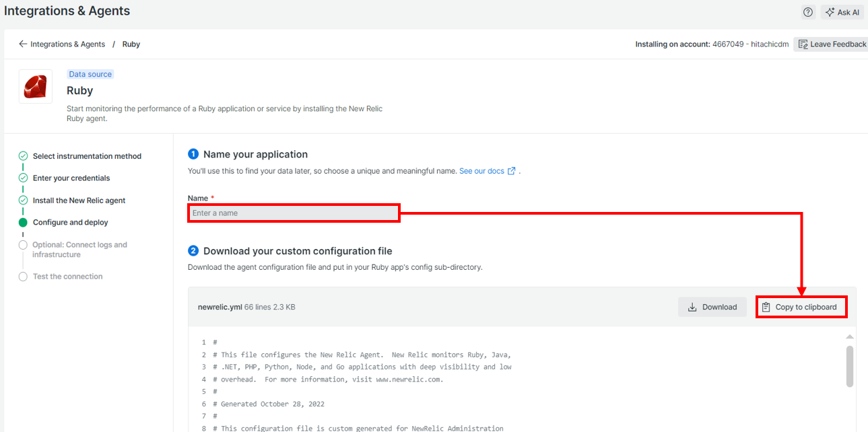Viewport: 868px width, 432px height.
Task: Click the code viewer scrollbar thumb
Action: click(x=850, y=367)
